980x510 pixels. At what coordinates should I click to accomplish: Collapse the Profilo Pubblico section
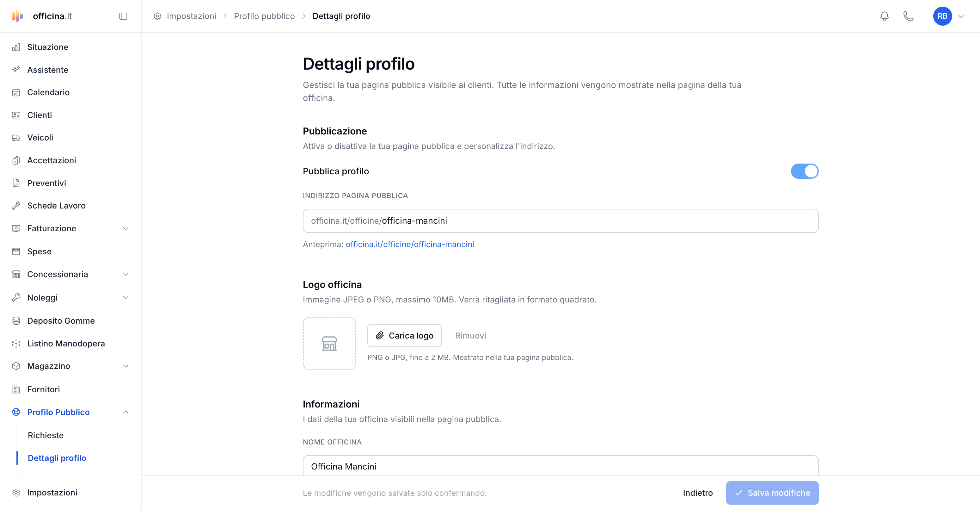point(126,412)
